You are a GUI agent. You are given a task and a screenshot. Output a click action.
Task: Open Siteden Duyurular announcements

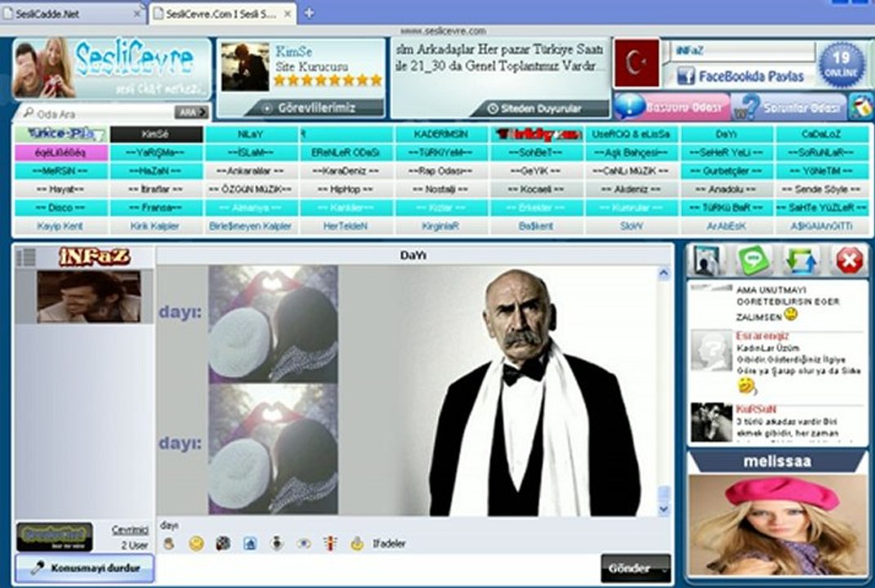coord(540,109)
